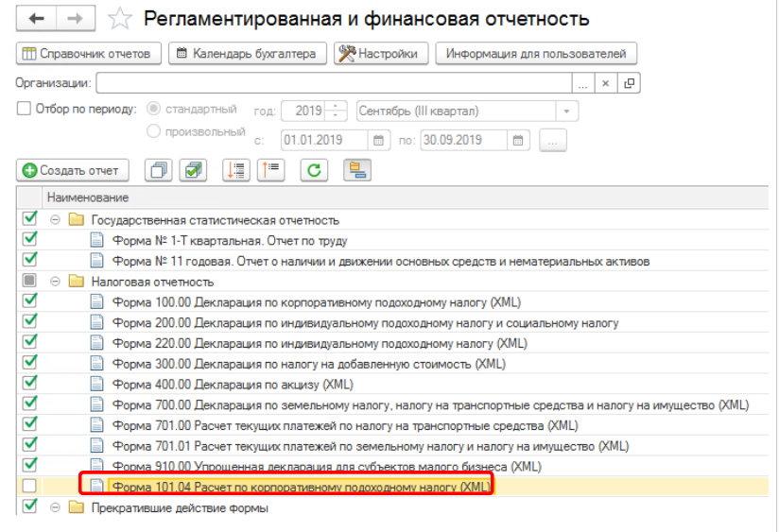Click the 'Создать отчет' button
Screen dimensions: 779x532
pyautogui.click(x=73, y=170)
